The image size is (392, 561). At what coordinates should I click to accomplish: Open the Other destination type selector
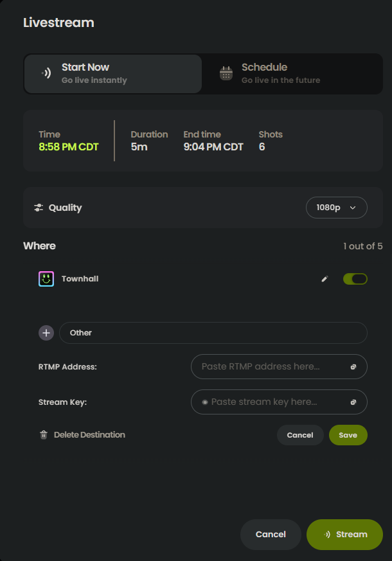click(x=213, y=333)
